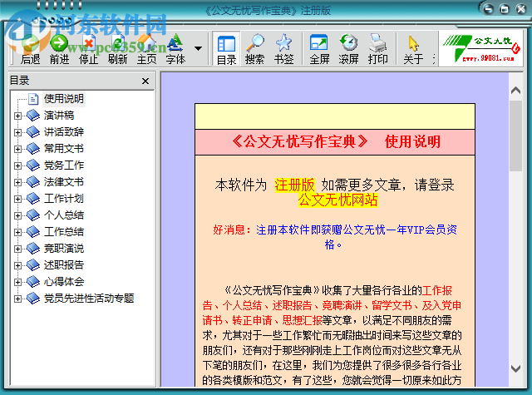This screenshot has height=395, width=532.
Task: Expand the 竞职演说 tree node
Action: pos(17,249)
